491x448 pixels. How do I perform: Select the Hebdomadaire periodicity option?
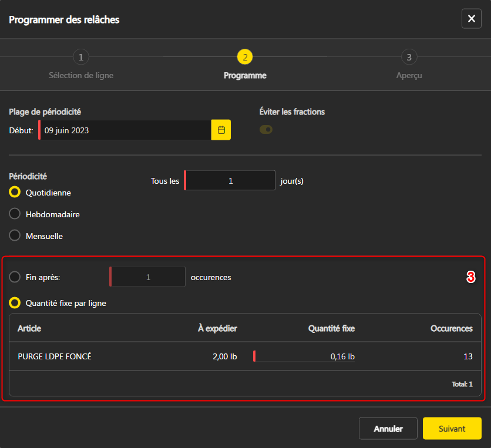15,214
